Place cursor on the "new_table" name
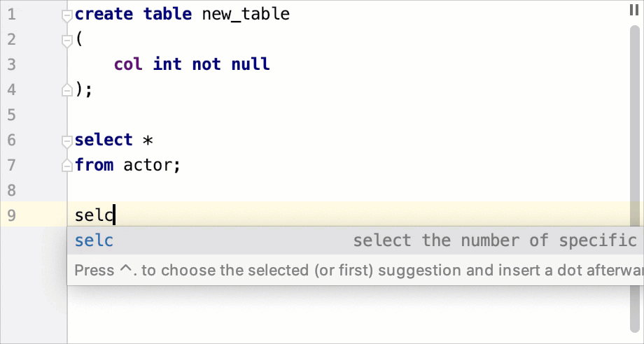Viewport: 644px width, 344px height. 246,14
